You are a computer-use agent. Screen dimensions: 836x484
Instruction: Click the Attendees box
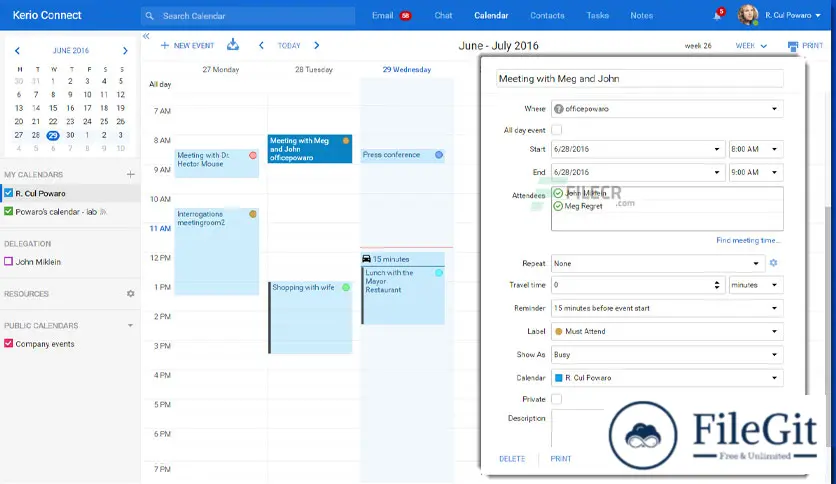pos(667,208)
